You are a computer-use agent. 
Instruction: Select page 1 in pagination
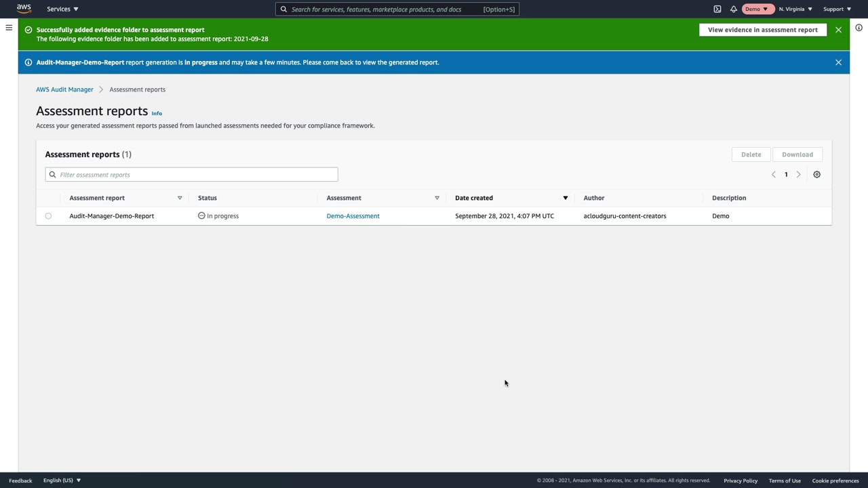coord(786,175)
